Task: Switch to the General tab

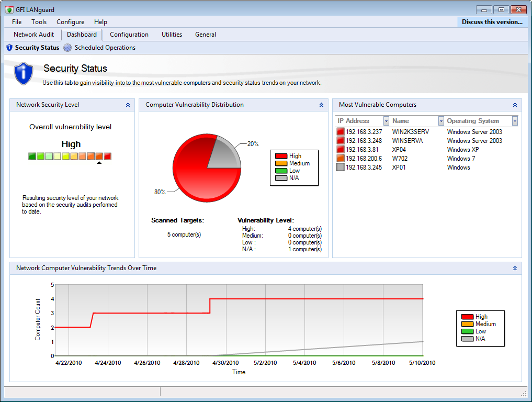Action: [205, 35]
